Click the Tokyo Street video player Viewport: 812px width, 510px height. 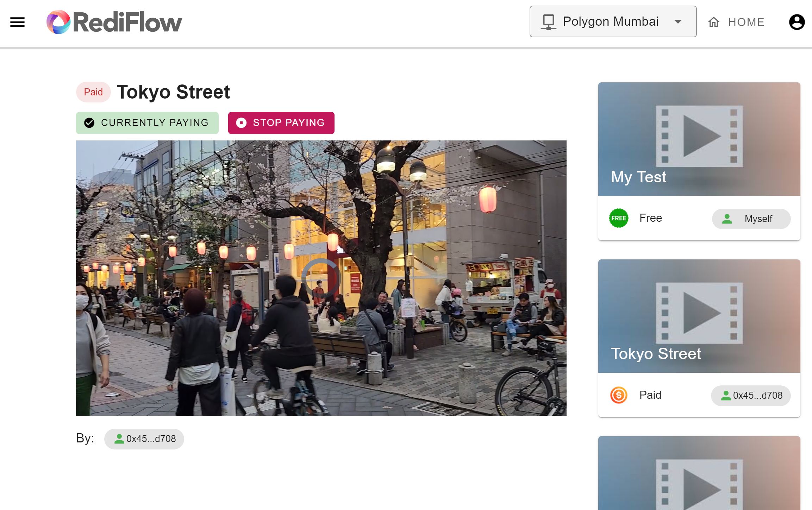click(321, 278)
